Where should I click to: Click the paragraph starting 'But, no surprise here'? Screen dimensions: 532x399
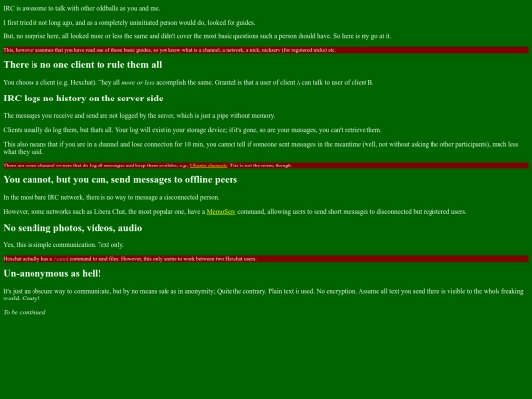coord(197,36)
